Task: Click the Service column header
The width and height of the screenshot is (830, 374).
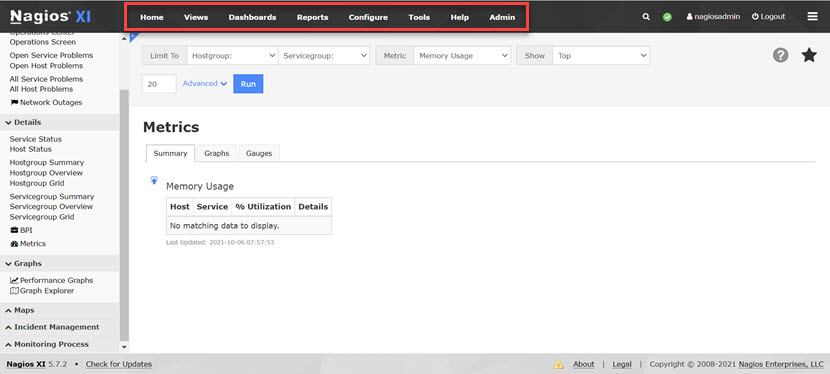Action: pyautogui.click(x=212, y=207)
